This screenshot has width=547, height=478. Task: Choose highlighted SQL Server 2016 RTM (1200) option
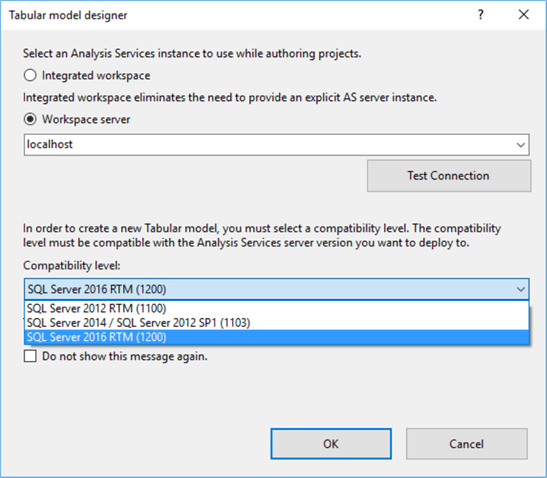[x=277, y=337]
